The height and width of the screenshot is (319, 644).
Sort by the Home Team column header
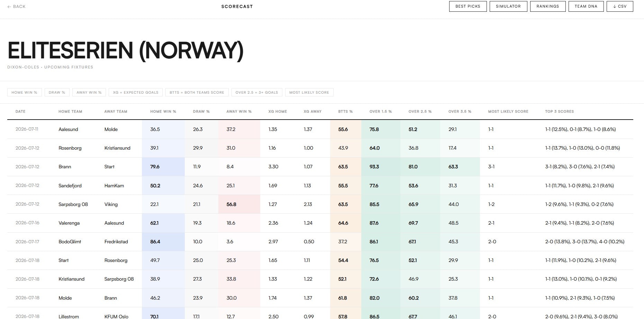pos(70,111)
